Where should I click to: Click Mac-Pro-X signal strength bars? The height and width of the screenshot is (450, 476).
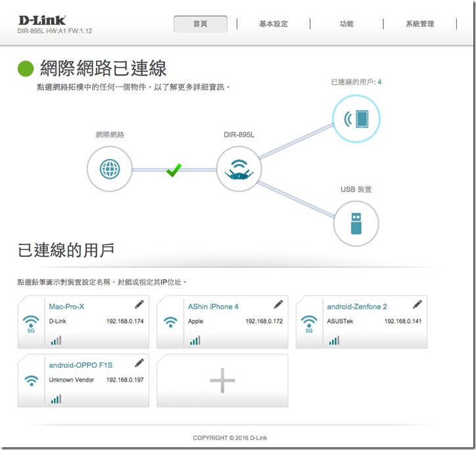(x=56, y=340)
